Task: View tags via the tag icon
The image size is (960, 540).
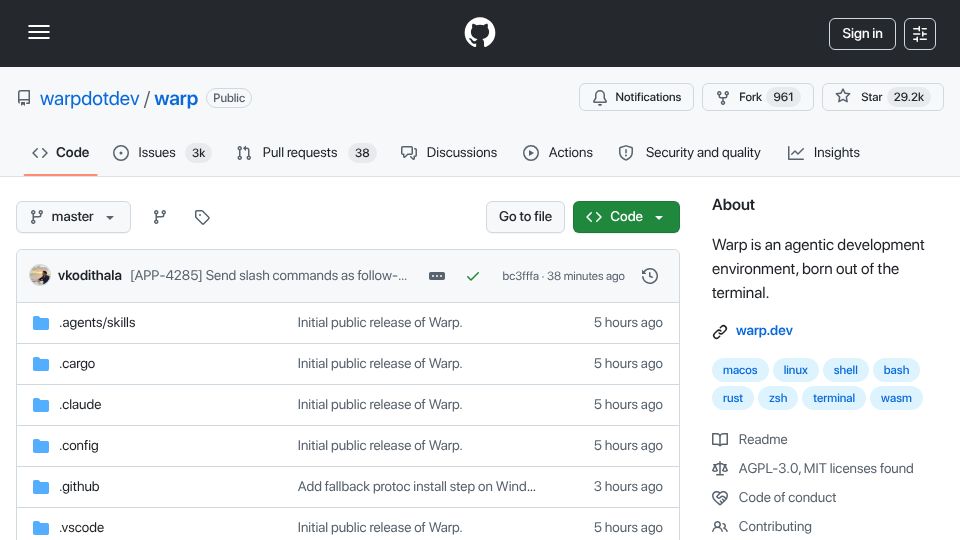Action: point(202,217)
